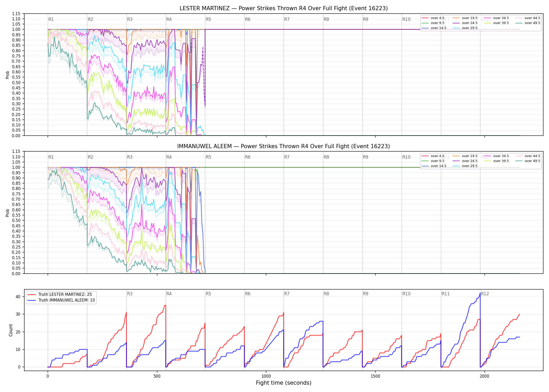Select 'over 19.5' legend entry in top chart
This screenshot has height=392, width=549.
[465, 18]
